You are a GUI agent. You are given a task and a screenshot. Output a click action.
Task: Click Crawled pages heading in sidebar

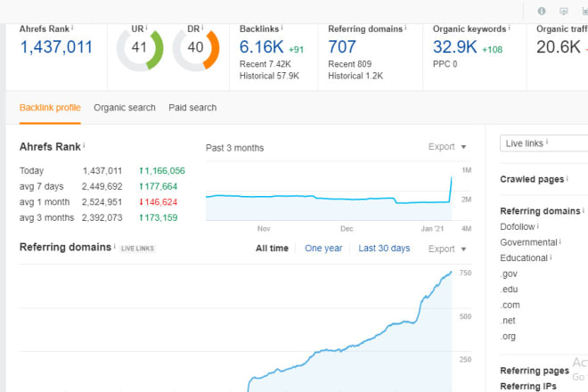532,179
